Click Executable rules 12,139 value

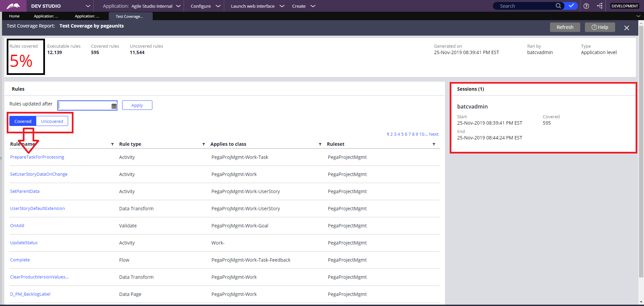pos(55,52)
